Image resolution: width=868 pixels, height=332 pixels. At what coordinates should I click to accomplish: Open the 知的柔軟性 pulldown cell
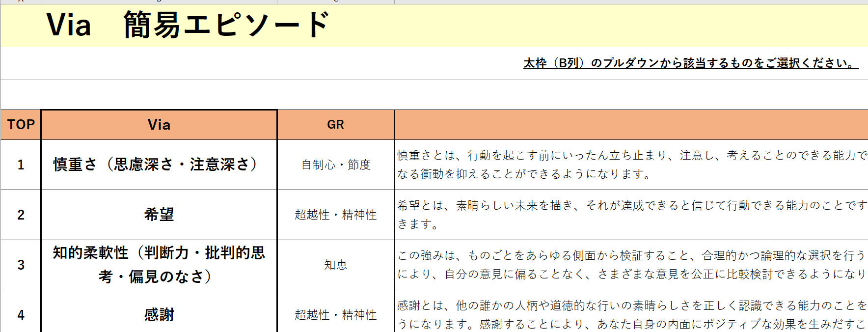point(159,265)
